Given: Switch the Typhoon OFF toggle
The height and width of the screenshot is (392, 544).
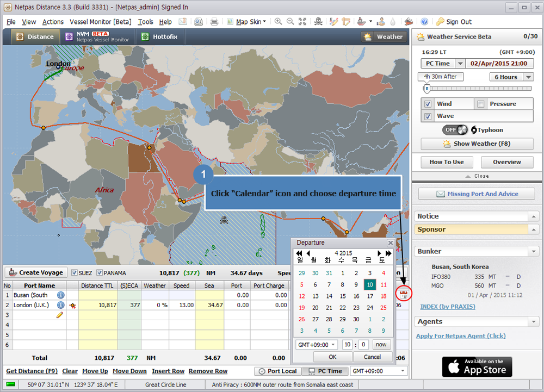Looking at the screenshot, I should [x=455, y=130].
